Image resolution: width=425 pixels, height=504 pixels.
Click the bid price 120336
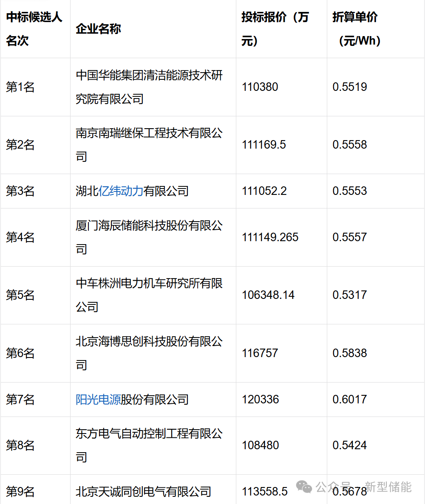260,400
